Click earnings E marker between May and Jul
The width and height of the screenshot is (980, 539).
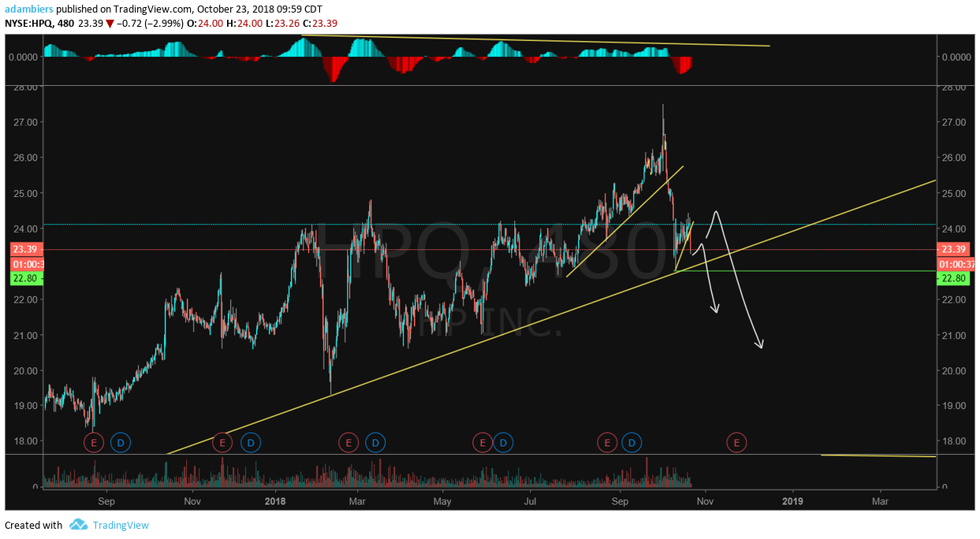pyautogui.click(x=482, y=443)
